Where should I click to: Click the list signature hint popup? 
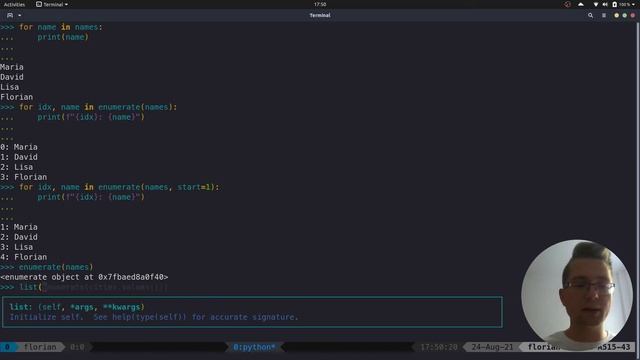click(x=252, y=312)
